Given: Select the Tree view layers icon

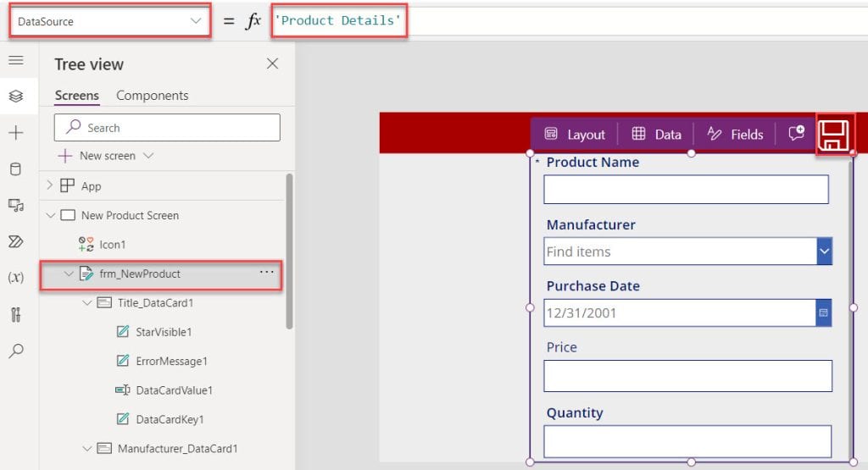Looking at the screenshot, I should tap(16, 97).
